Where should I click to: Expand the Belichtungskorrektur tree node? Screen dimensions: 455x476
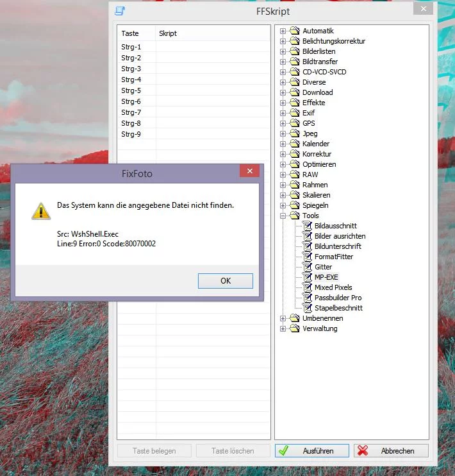pyautogui.click(x=283, y=41)
